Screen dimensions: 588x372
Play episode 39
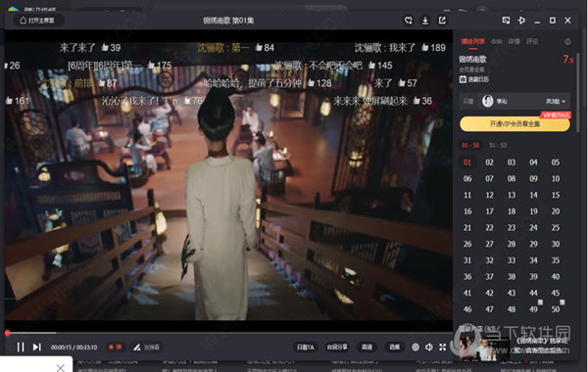(533, 276)
